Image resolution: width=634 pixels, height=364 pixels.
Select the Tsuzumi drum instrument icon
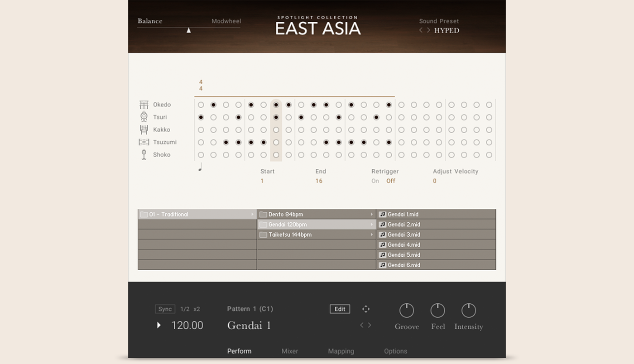click(144, 142)
